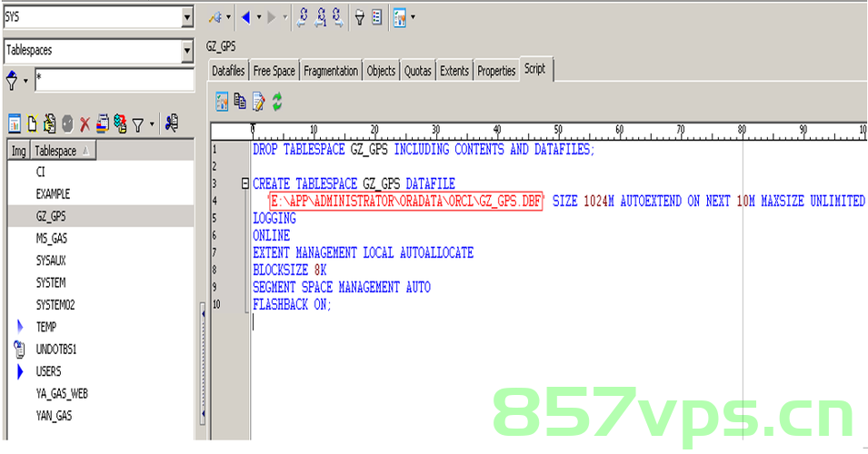The image size is (868, 454).
Task: Open the browser style icon's dropdown arrow
Action: pos(413,17)
